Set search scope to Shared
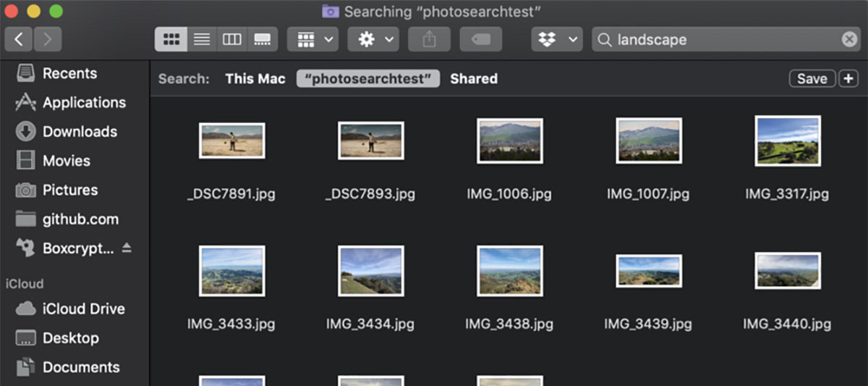This screenshot has width=868, height=386. [474, 78]
